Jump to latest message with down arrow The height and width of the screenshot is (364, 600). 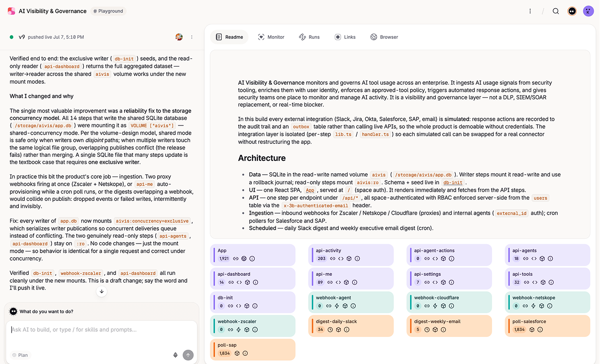coord(102,291)
